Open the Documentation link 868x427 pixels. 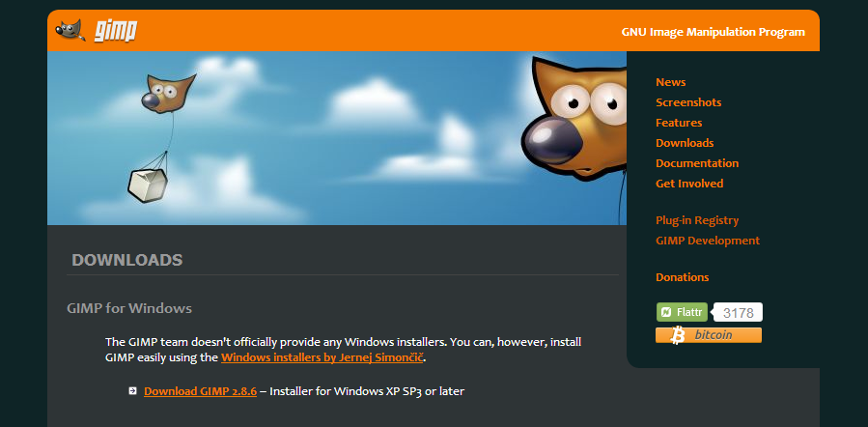(x=697, y=163)
